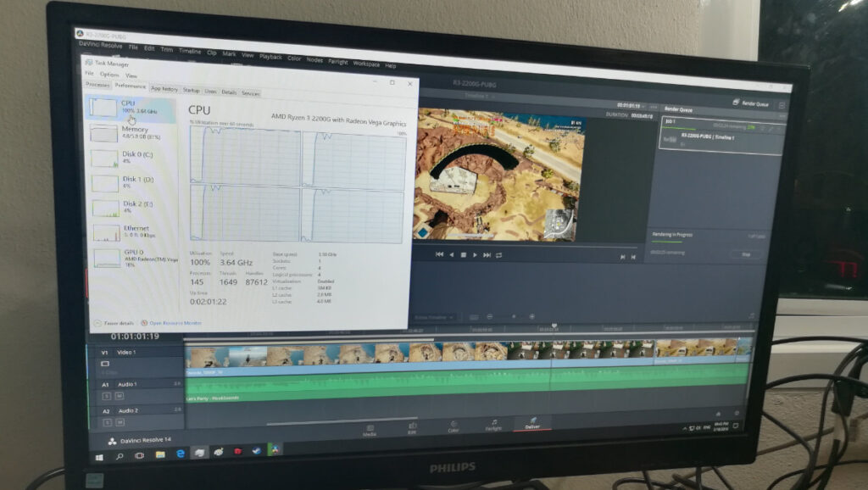
Task: Open Task Manager View menu
Action: 131,75
